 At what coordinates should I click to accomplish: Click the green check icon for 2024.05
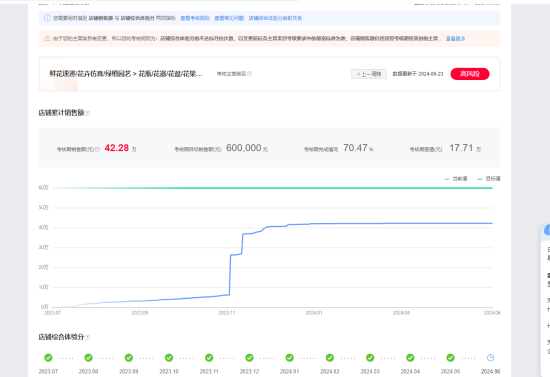pos(450,358)
